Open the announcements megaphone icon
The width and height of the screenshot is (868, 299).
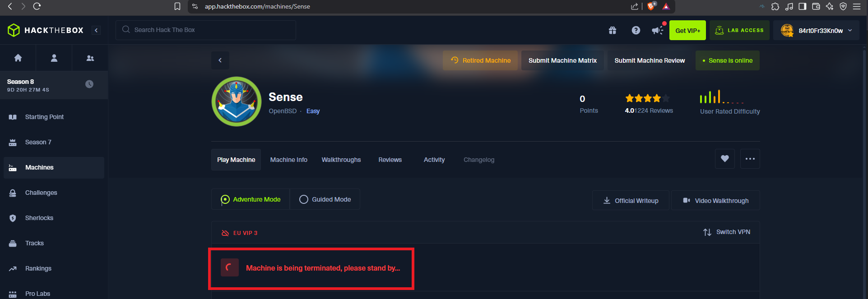[x=658, y=30]
